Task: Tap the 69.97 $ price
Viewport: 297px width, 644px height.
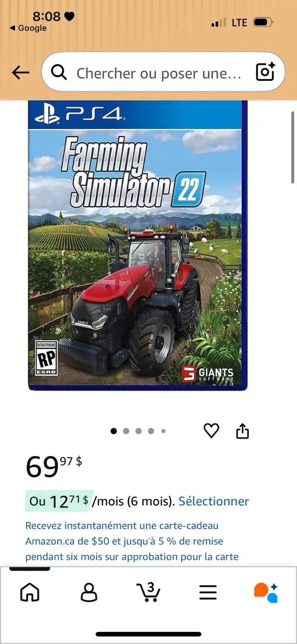Action: coord(54,466)
